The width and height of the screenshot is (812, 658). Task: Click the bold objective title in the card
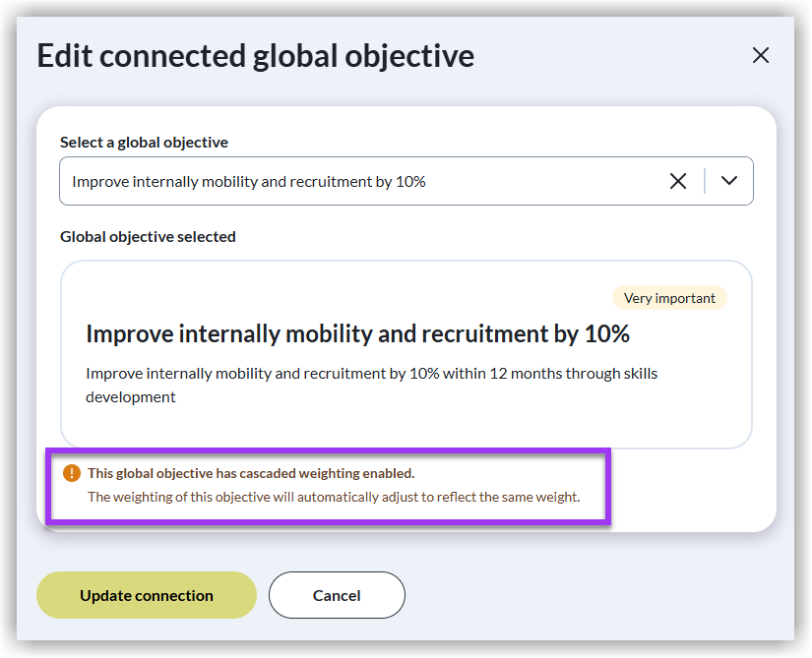click(357, 334)
